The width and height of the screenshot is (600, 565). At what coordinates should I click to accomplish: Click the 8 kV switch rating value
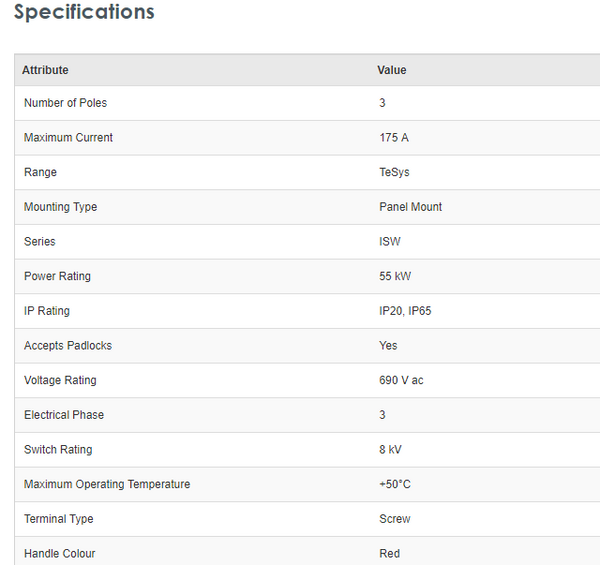(x=390, y=450)
